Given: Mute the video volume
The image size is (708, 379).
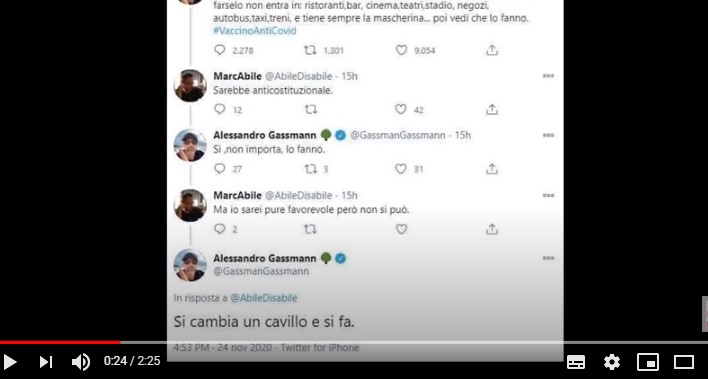Looking at the screenshot, I should coord(81,362).
